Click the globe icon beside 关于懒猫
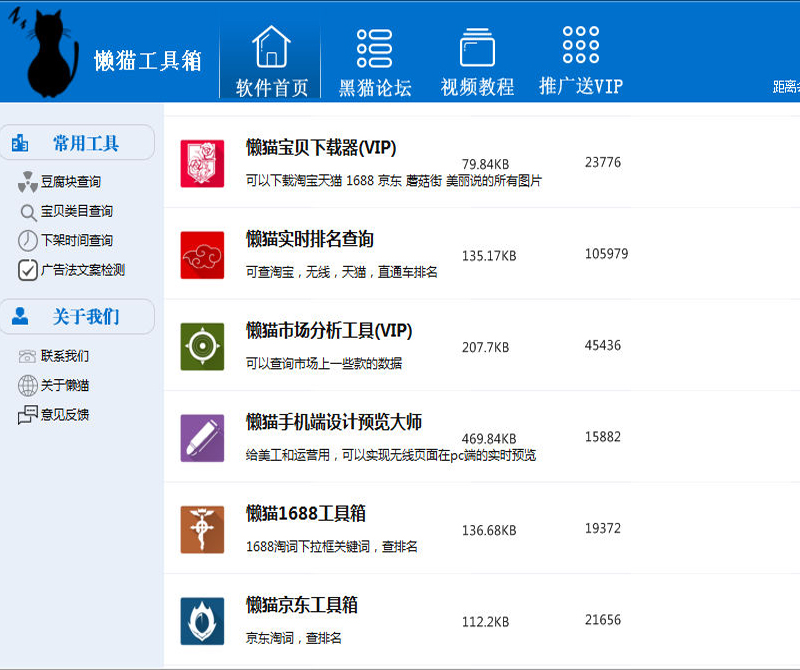Viewport: 800px width, 670px height. [x=28, y=386]
